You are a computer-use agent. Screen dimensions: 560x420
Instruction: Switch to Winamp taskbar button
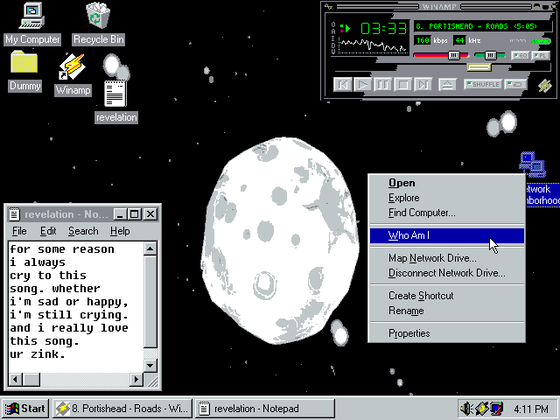pyautogui.click(x=122, y=409)
